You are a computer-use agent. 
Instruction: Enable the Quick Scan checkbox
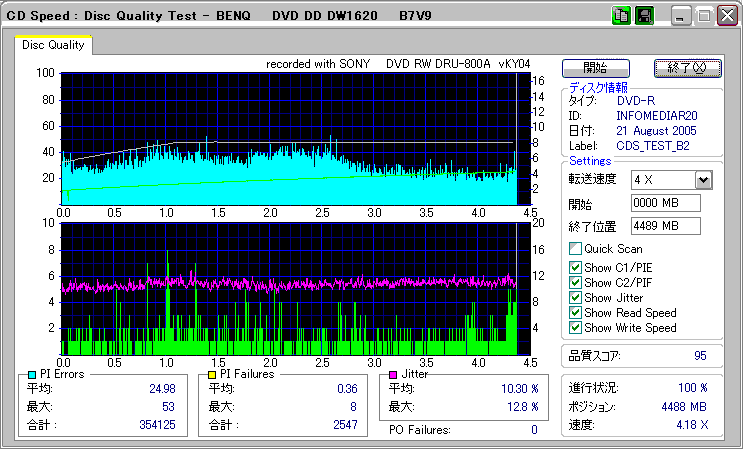(x=575, y=249)
